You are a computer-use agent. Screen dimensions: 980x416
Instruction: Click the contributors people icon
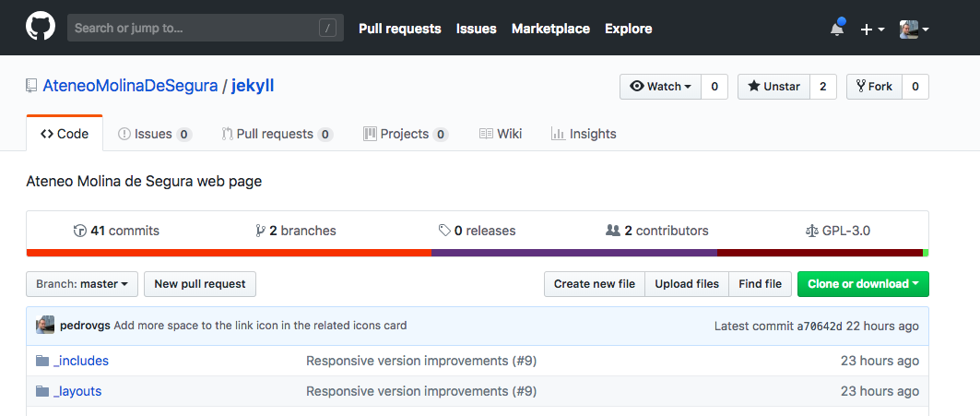[612, 231]
